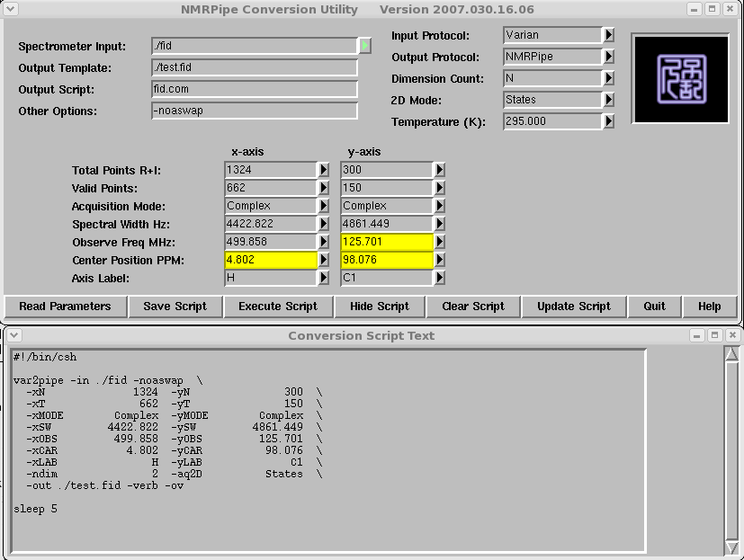
Task: Edit x-axis Spectral Width field 4422.822
Action: click(x=271, y=224)
